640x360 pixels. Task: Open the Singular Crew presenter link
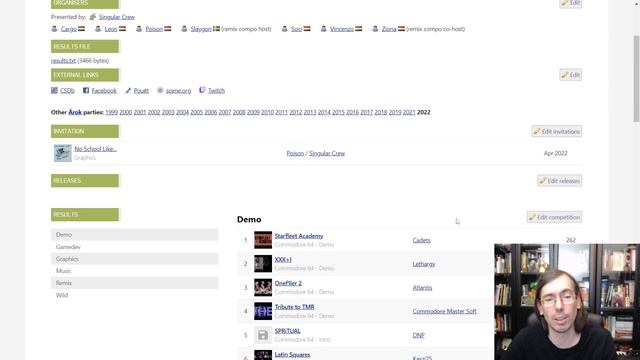point(116,17)
